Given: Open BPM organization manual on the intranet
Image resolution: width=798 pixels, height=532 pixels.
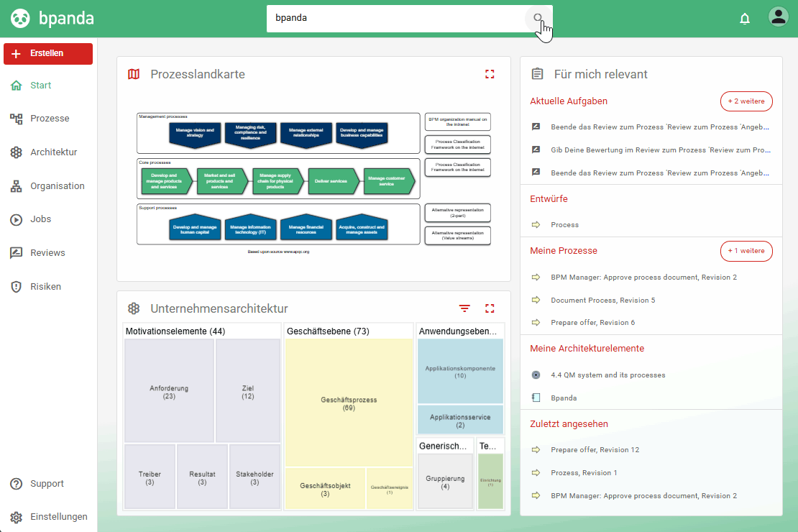Looking at the screenshot, I should 457,121.
